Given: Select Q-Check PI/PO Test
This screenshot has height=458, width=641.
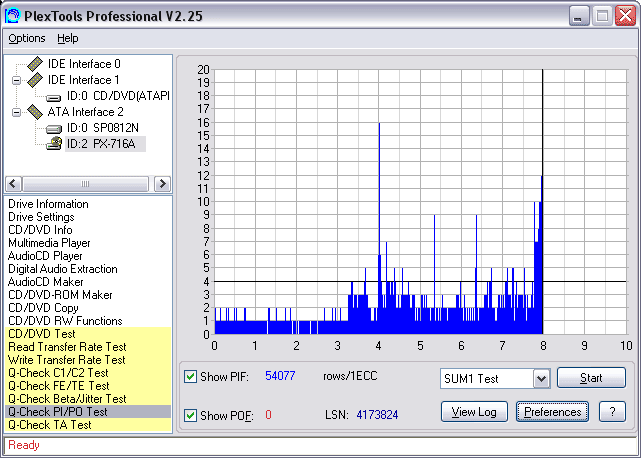Looking at the screenshot, I should click(x=88, y=412).
